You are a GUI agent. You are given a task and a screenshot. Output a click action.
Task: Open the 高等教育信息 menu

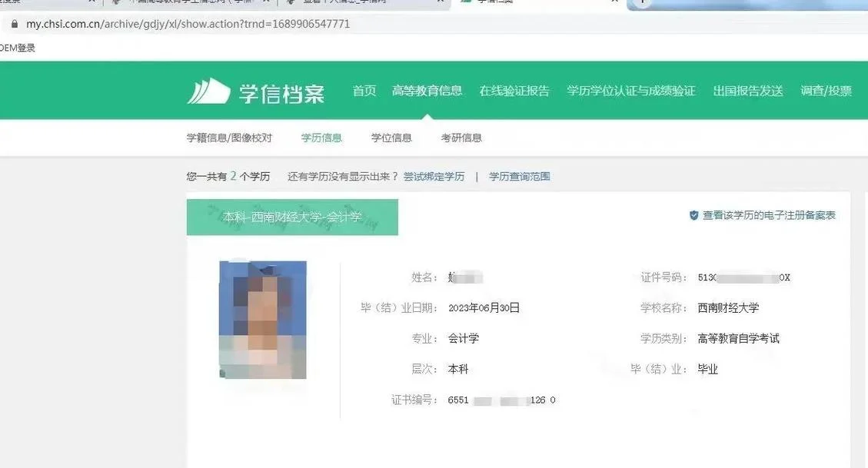click(427, 91)
